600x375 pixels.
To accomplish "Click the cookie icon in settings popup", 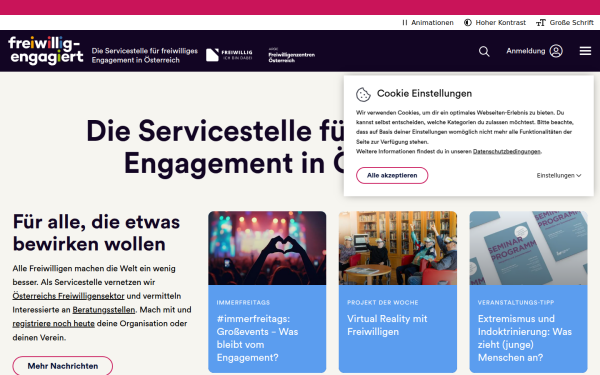I will click(363, 94).
